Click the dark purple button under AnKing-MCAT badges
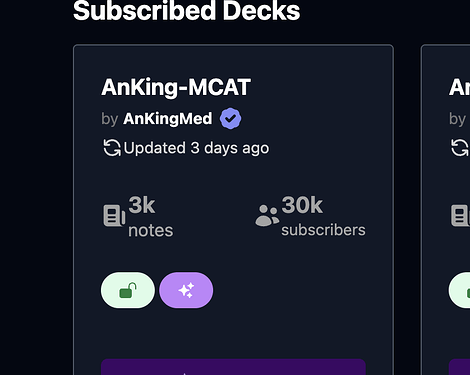The height and width of the screenshot is (375, 470). pos(233,367)
